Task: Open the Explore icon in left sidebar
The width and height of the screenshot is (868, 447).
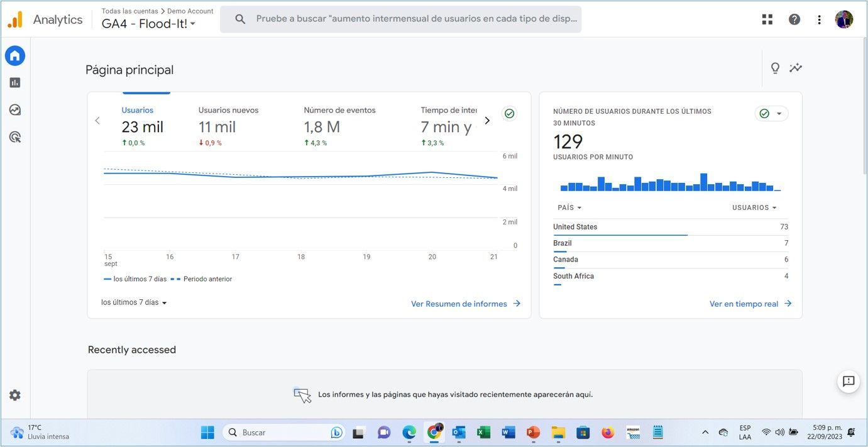Action: pyautogui.click(x=15, y=110)
